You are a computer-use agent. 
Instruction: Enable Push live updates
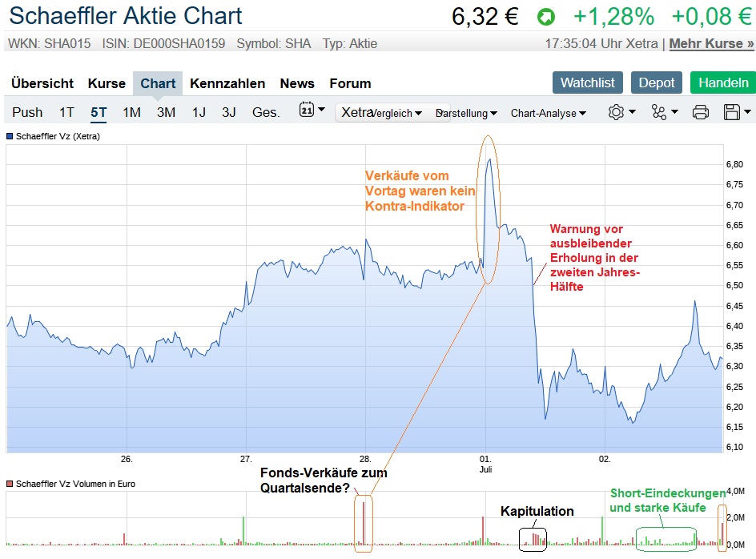pyautogui.click(x=27, y=112)
